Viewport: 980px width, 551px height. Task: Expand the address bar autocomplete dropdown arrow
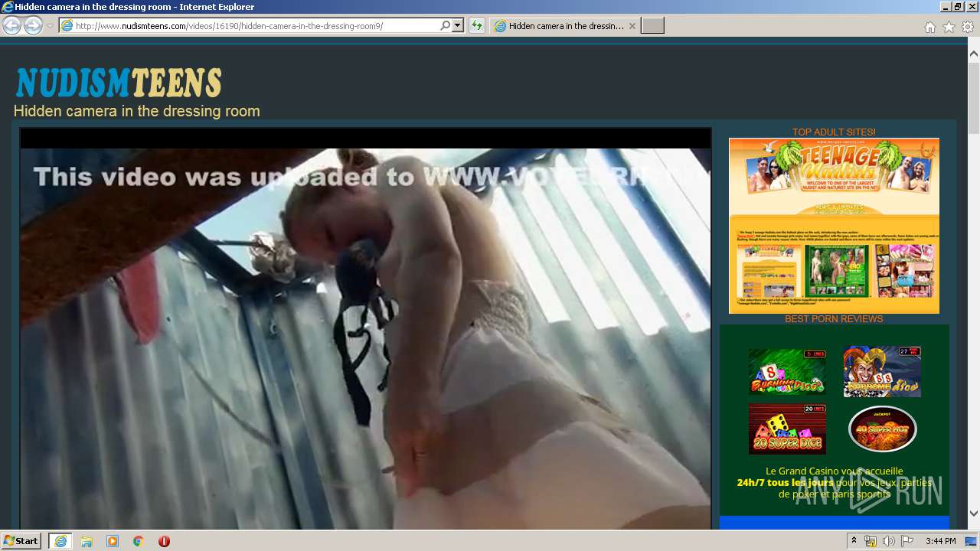tap(458, 26)
